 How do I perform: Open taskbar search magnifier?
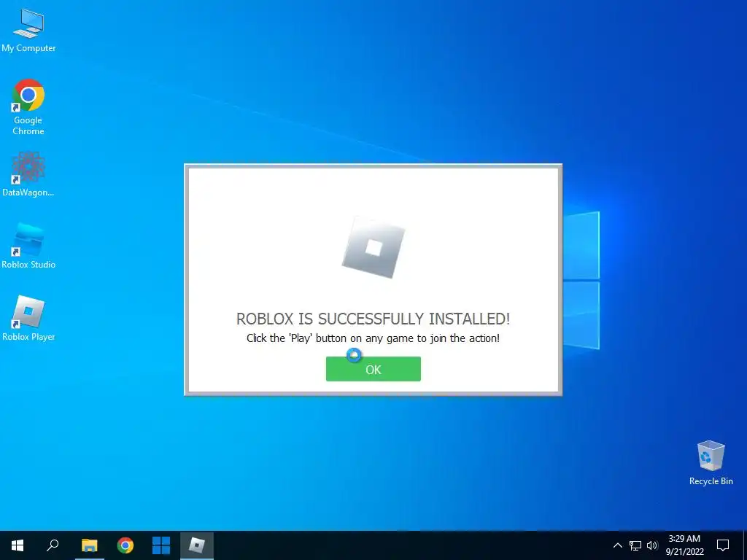tap(53, 545)
